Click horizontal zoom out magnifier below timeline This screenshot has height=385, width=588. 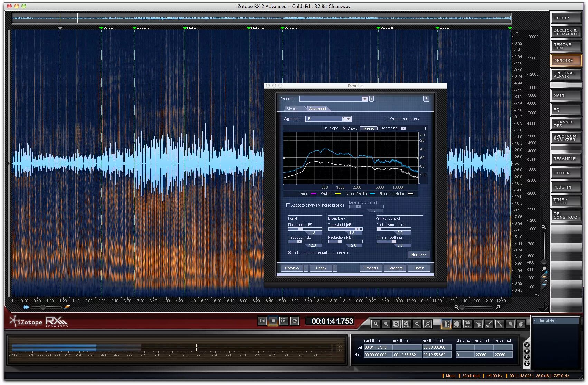click(456, 307)
